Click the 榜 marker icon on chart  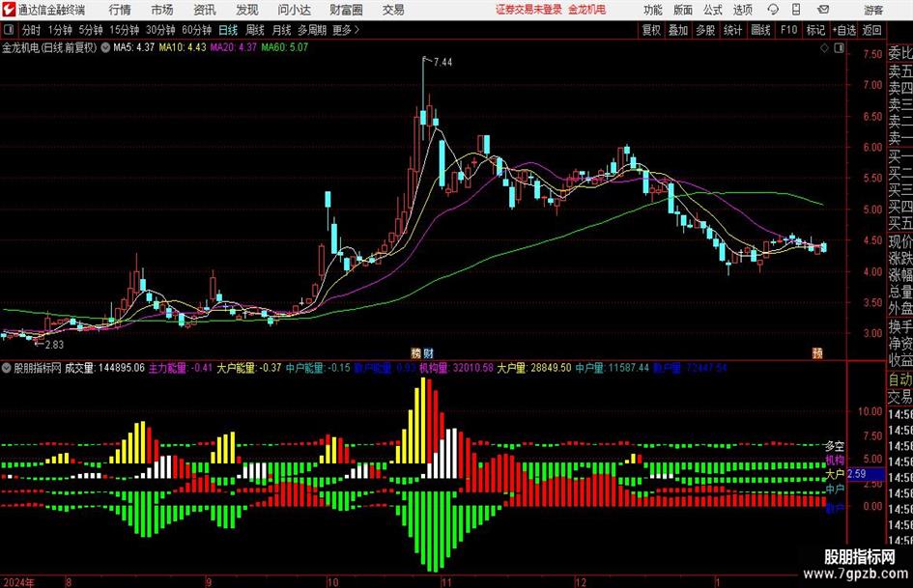(416, 352)
